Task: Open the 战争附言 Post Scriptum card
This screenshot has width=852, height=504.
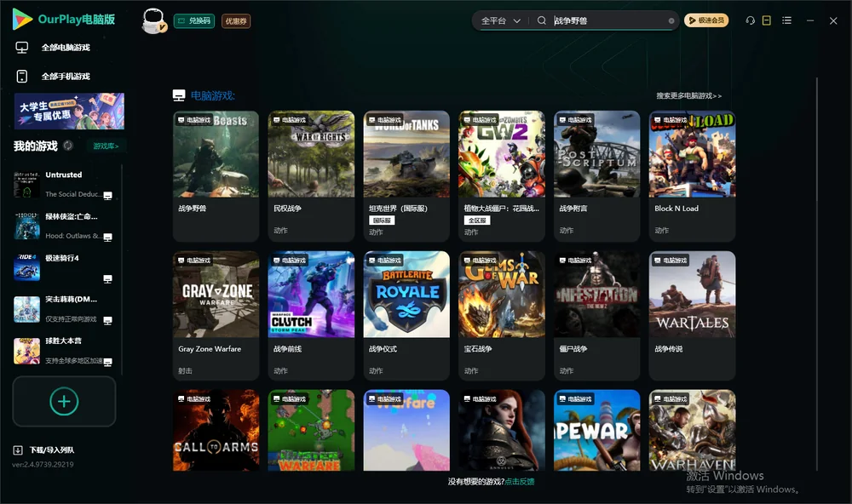Action: point(597,176)
